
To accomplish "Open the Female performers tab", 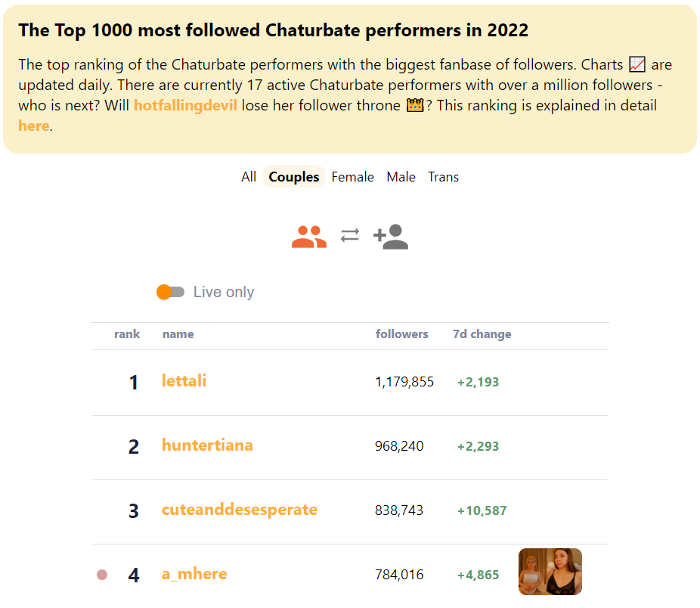I will pos(352,176).
